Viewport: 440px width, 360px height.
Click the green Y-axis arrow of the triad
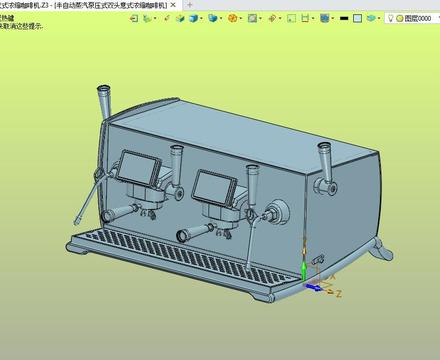[304, 271]
